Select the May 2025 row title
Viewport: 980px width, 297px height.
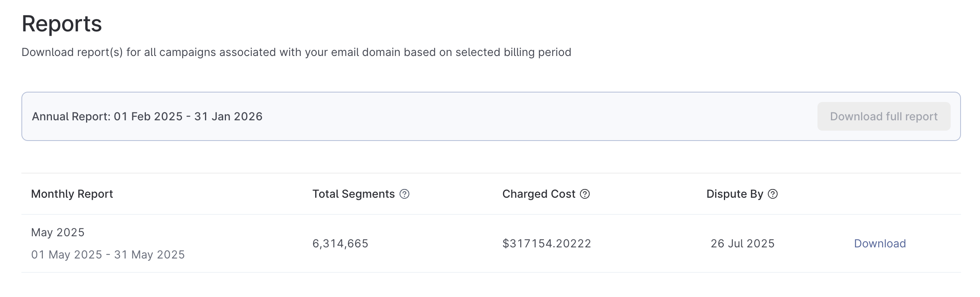point(58,232)
